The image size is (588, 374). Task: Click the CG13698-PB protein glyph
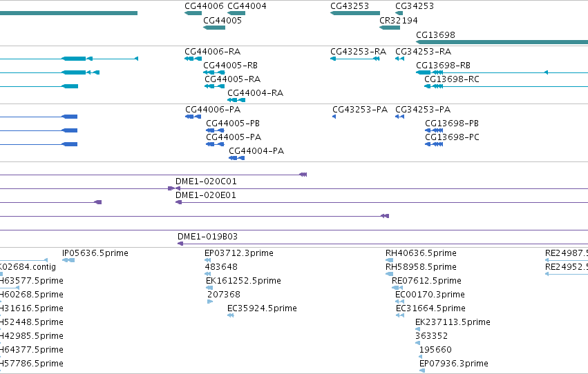click(x=434, y=130)
